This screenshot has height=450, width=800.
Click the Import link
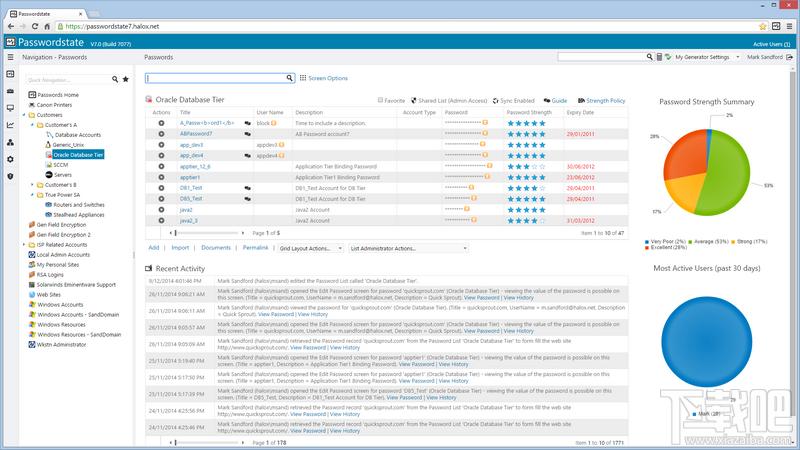(180, 247)
